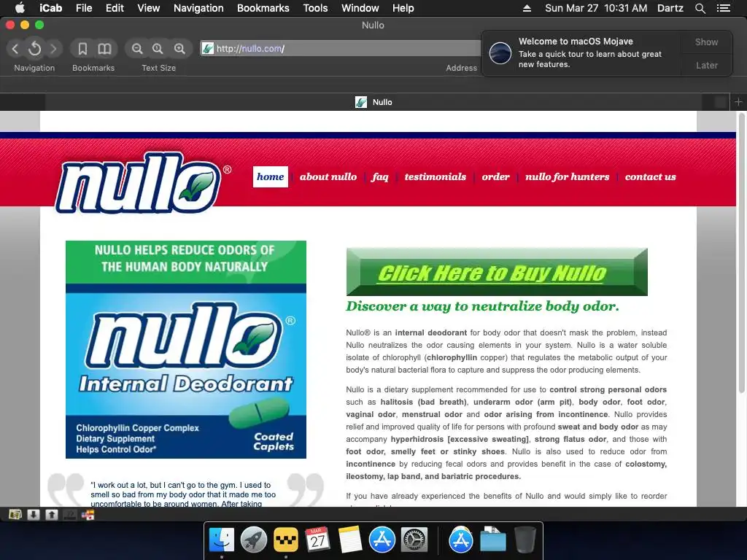Open the View menu
The image size is (747, 560).
(x=148, y=8)
